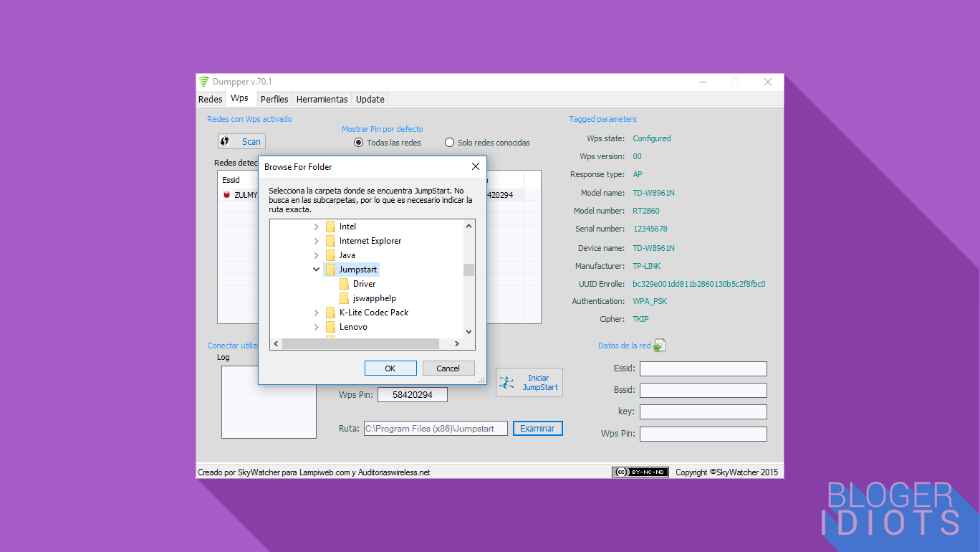Switch to the Redes tab
This screenshot has width=980, height=552.
pos(211,100)
